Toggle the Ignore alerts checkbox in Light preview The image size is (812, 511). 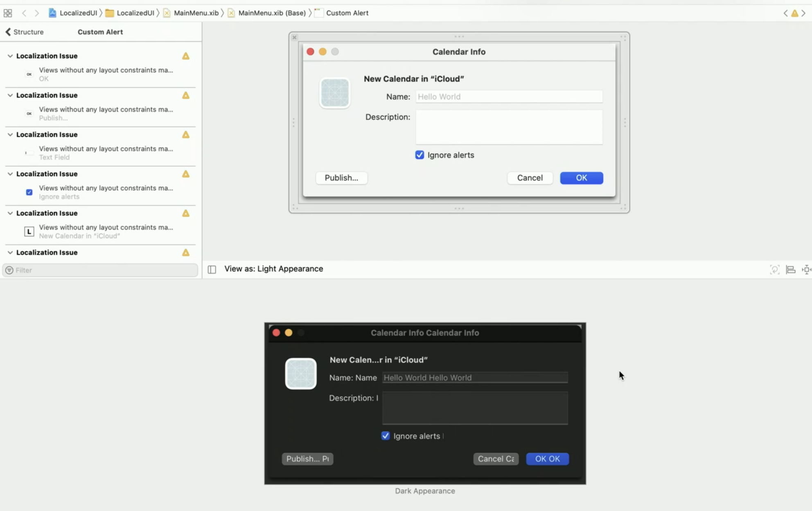[x=420, y=155]
